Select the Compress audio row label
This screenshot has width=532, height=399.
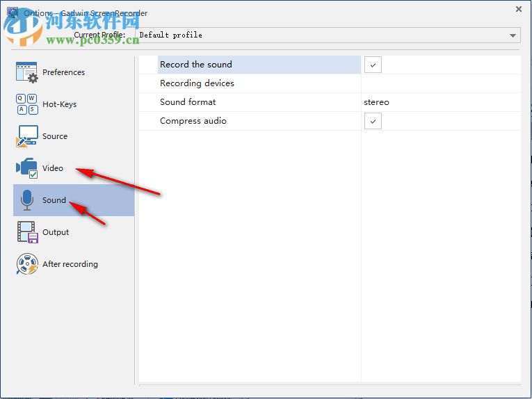[x=193, y=121]
